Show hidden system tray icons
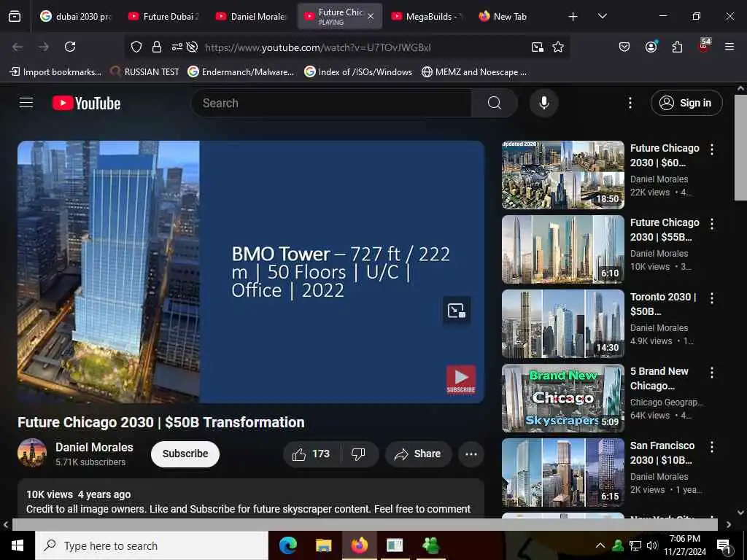 point(600,545)
